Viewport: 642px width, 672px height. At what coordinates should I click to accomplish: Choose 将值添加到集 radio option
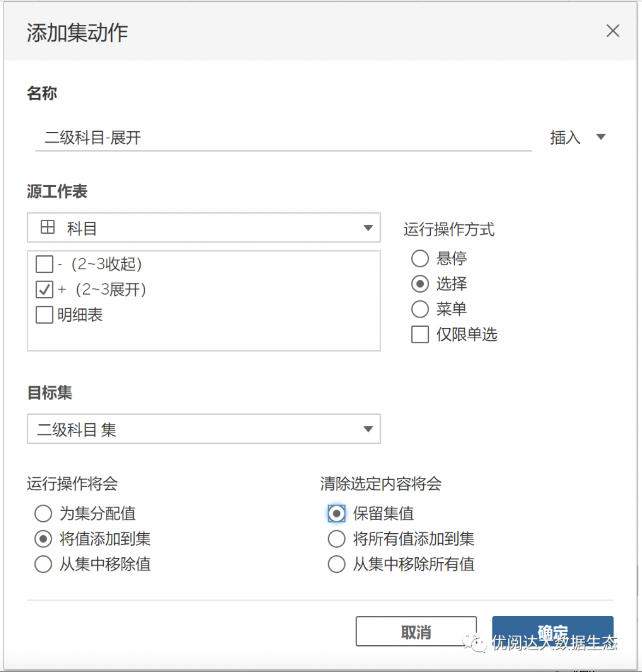(x=43, y=539)
